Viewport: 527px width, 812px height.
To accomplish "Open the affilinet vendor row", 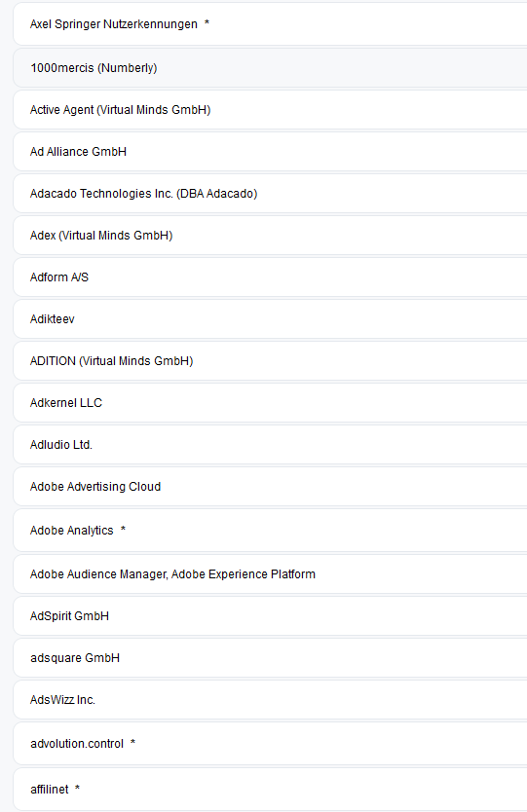I will (x=270, y=790).
